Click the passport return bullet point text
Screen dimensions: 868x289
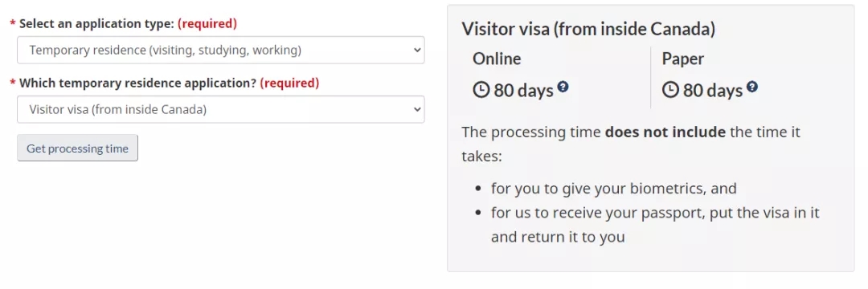pos(655,225)
